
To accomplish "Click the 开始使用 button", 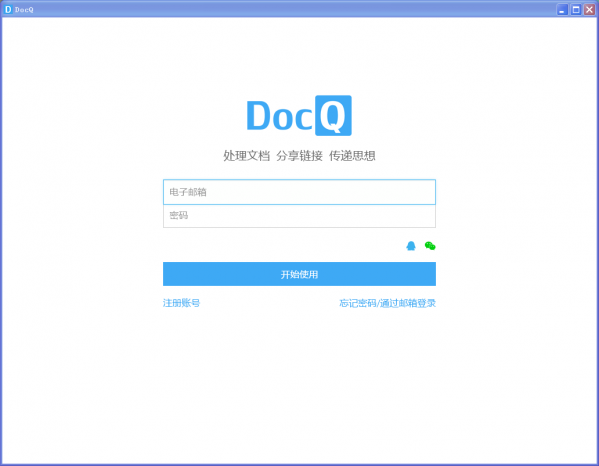I will 299,274.
